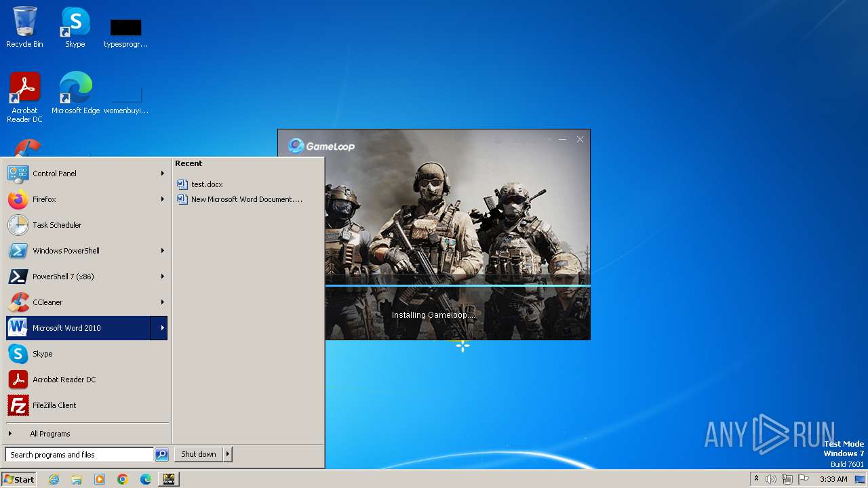Screen dimensions: 868x488
Task: Show hidden tray icons arrow
Action: point(756,479)
